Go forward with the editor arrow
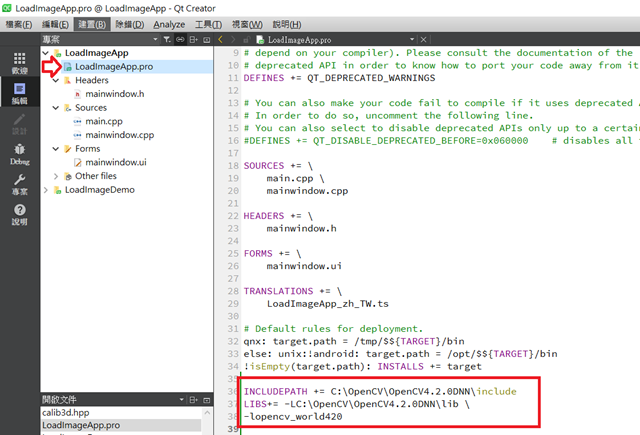 click(233, 40)
